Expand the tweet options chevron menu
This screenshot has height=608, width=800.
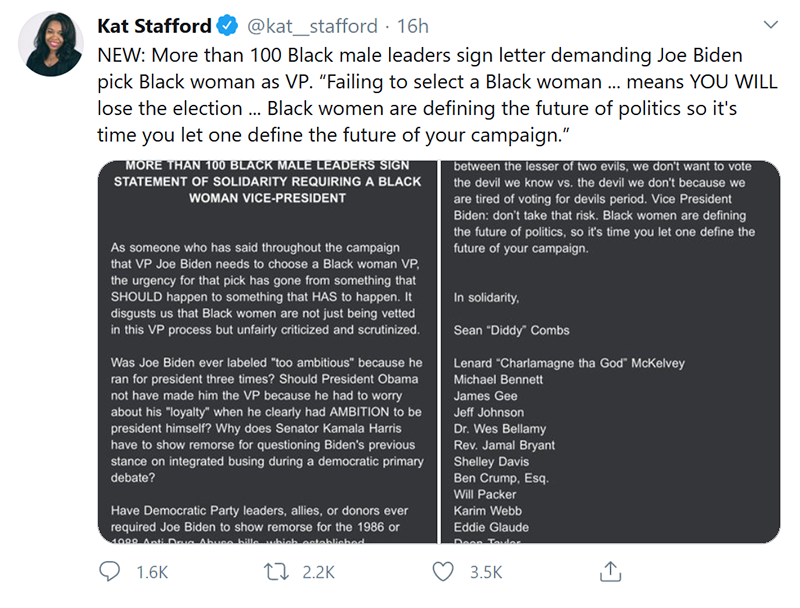point(770,24)
